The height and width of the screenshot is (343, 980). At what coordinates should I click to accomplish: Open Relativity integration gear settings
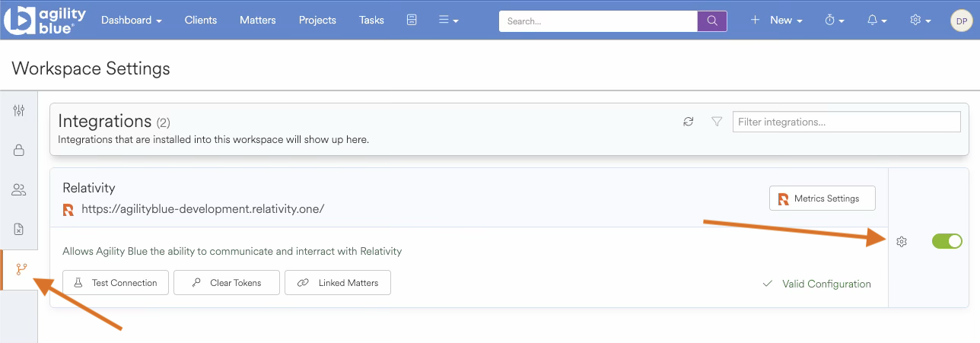[x=902, y=242]
